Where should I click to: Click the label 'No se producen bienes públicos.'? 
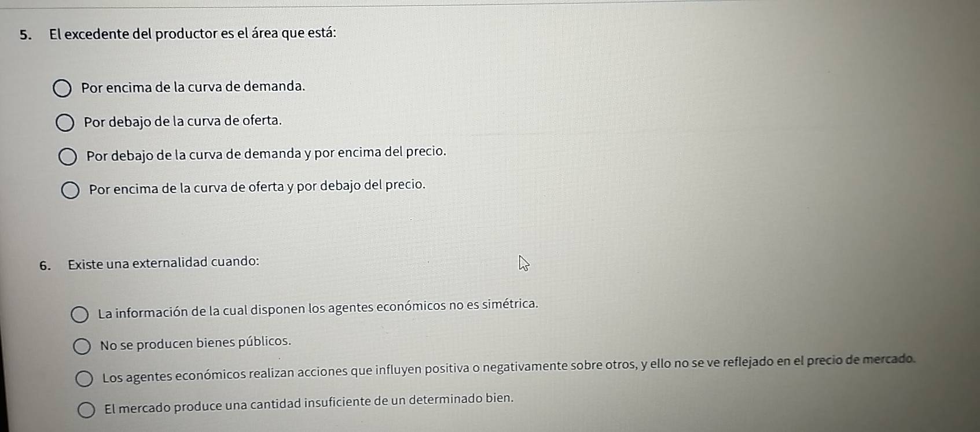pos(196,343)
